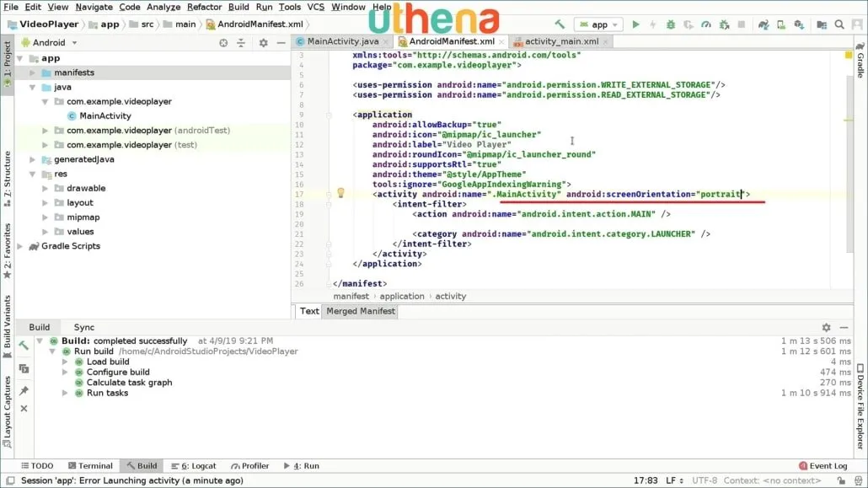The image size is (868, 488).
Task: Open the Event Log
Action: (823, 466)
